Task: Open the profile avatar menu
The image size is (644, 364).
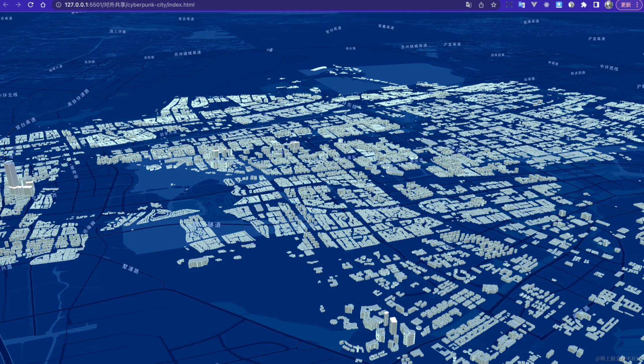Action: pyautogui.click(x=608, y=5)
